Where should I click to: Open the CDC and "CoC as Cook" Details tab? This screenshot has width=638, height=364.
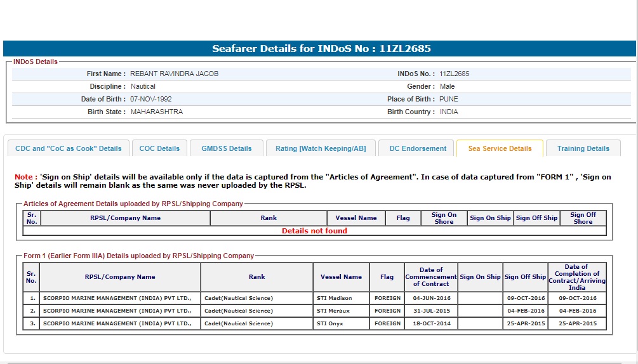[69, 148]
